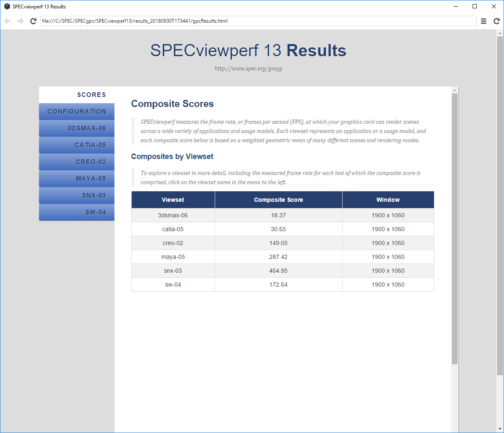Click the Composite Score column header
Viewport: 504px width, 433px height.
[x=278, y=200]
